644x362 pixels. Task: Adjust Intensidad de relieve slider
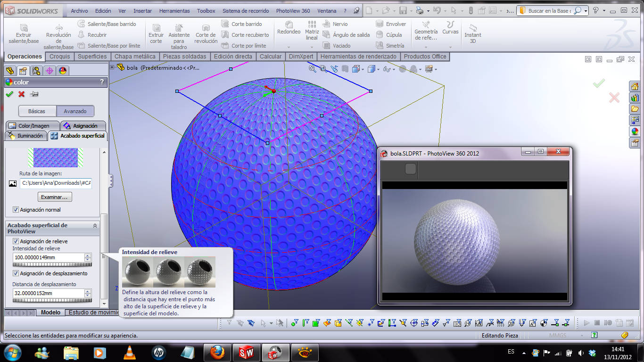[52, 264]
